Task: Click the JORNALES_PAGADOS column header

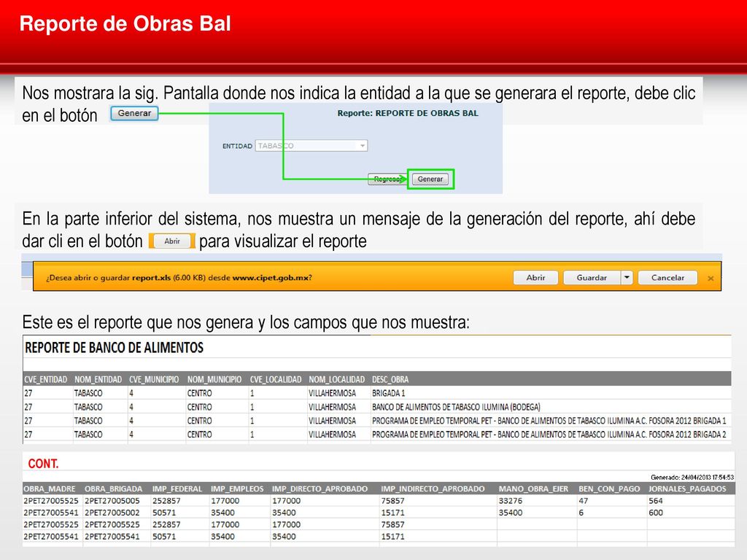Action: (687, 489)
